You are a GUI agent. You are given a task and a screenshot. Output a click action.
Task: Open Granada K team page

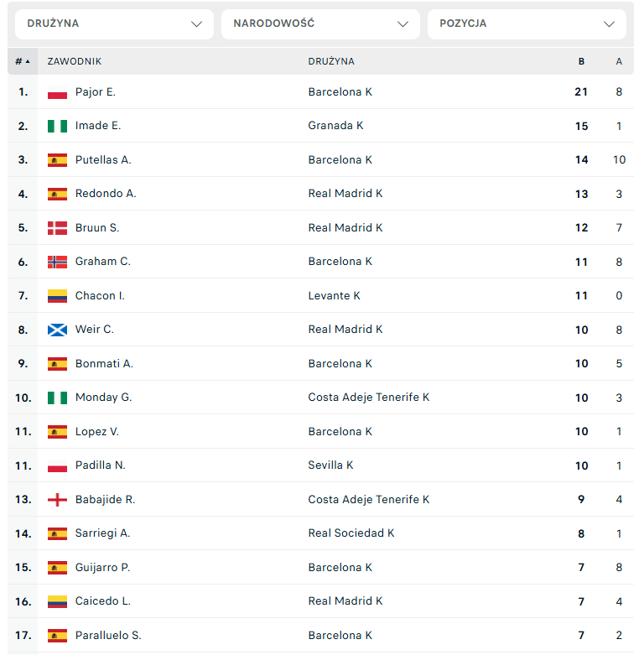tap(335, 126)
